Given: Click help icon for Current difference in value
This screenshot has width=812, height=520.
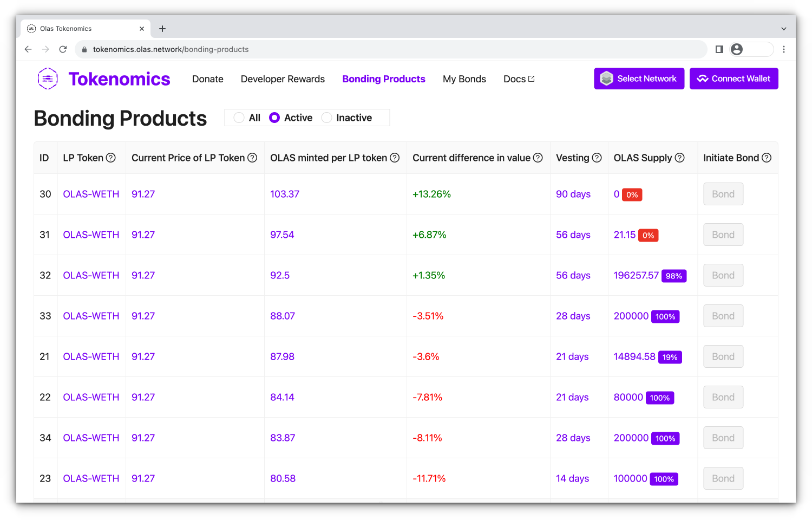Looking at the screenshot, I should click(x=538, y=158).
